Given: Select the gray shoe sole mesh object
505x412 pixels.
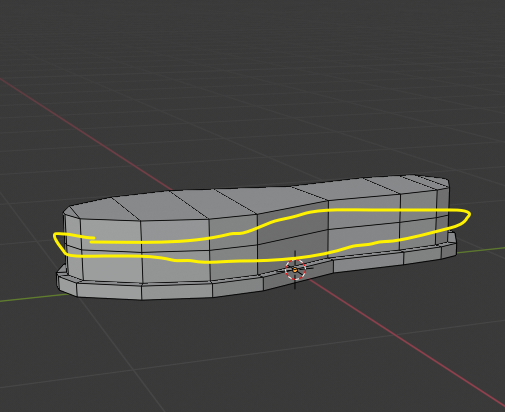Looking at the screenshot, I should 256,237.
